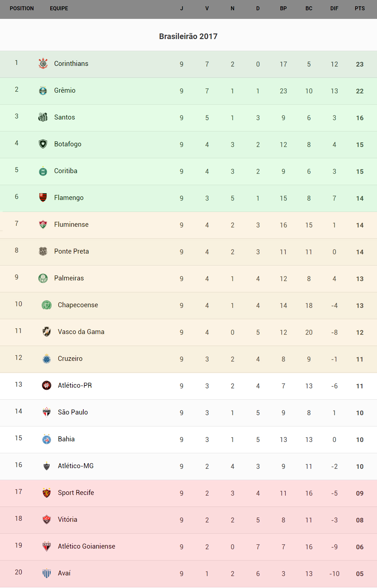Click the Botafogo star shield crest
The width and height of the screenshot is (377, 588).
(x=43, y=144)
